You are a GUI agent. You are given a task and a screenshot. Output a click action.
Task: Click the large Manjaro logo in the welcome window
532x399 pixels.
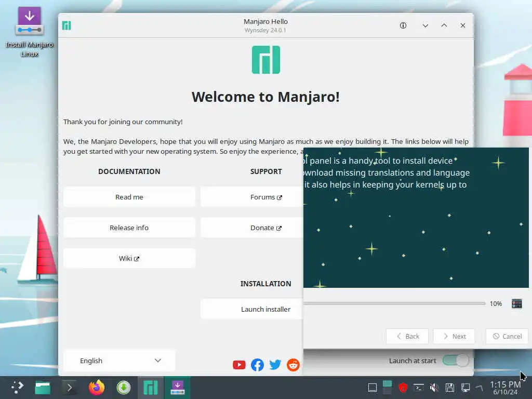[266, 60]
